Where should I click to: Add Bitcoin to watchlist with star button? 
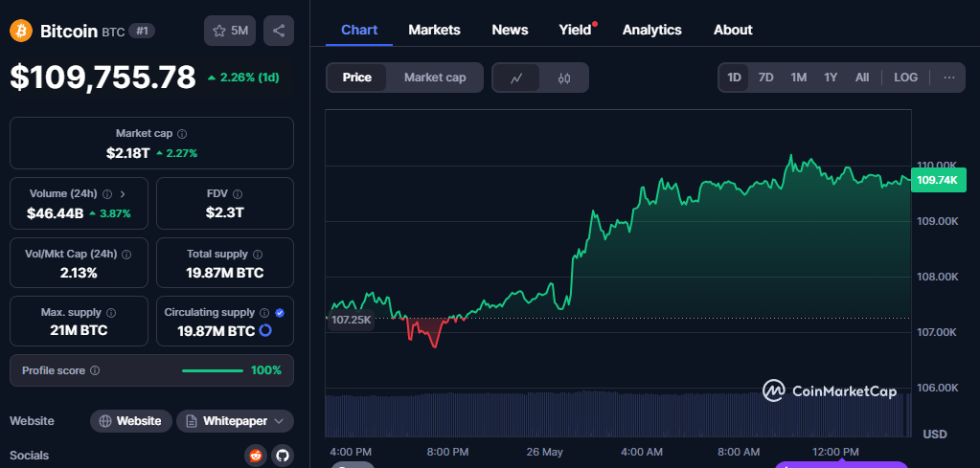(230, 31)
